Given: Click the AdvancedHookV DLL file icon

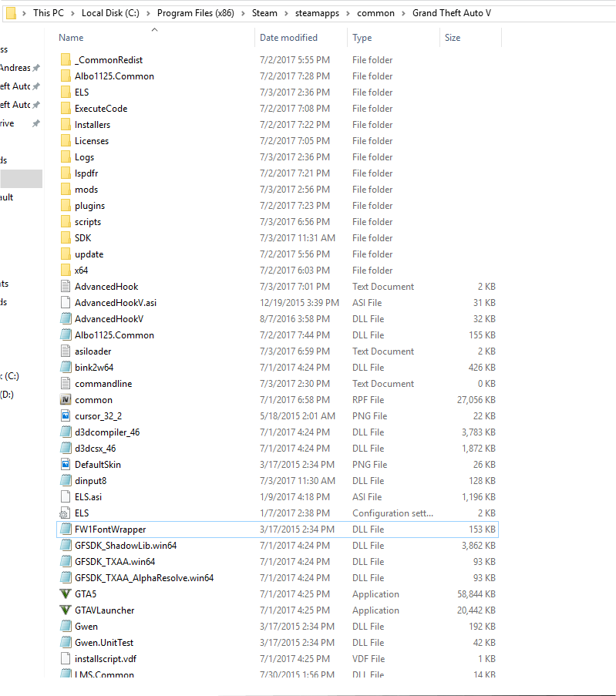Looking at the screenshot, I should 66,318.
